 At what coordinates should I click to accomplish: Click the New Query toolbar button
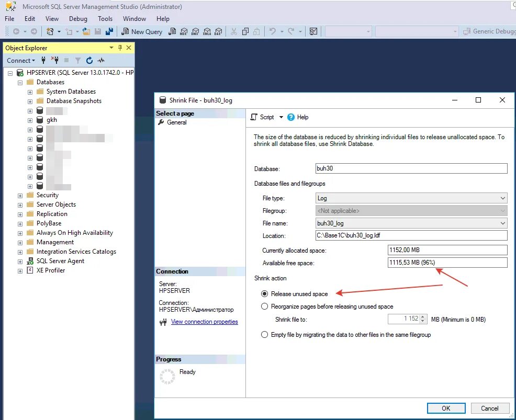[x=142, y=31]
